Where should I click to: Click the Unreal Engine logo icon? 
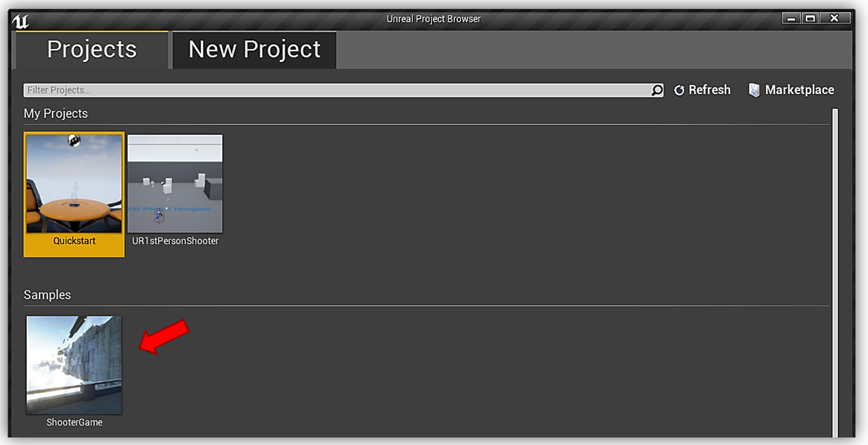tap(21, 21)
